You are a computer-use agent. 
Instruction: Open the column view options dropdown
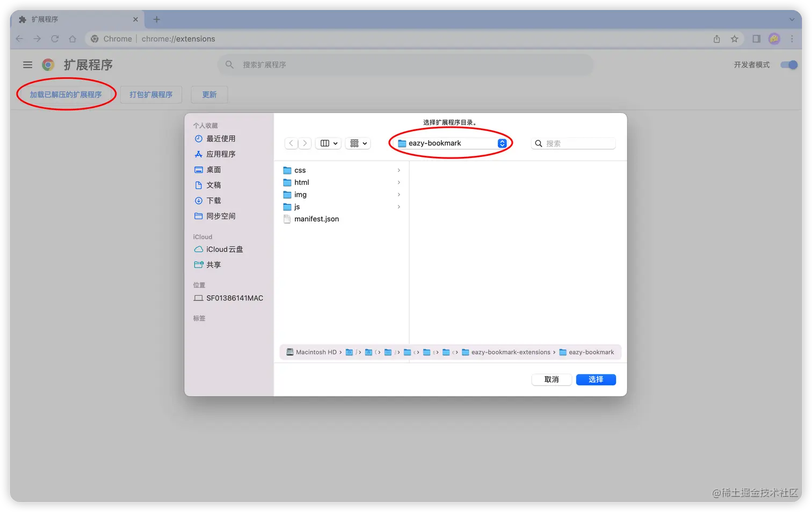(x=329, y=143)
